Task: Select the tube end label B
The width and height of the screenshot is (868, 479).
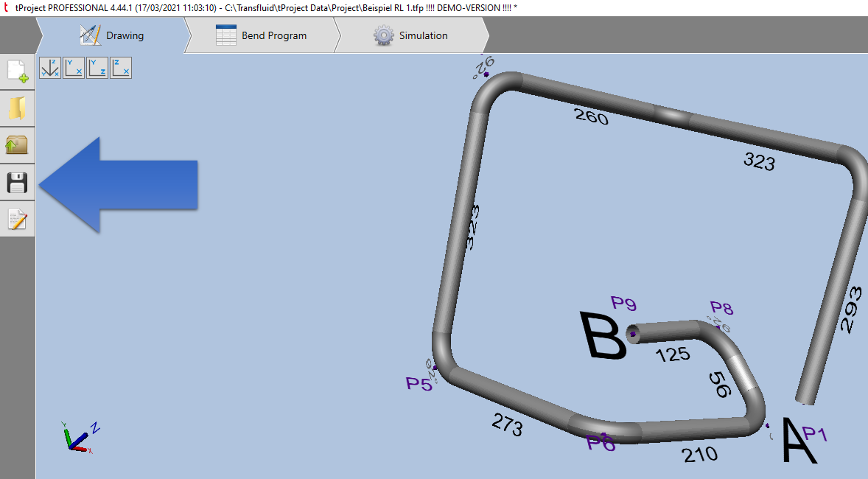Action: tap(602, 337)
